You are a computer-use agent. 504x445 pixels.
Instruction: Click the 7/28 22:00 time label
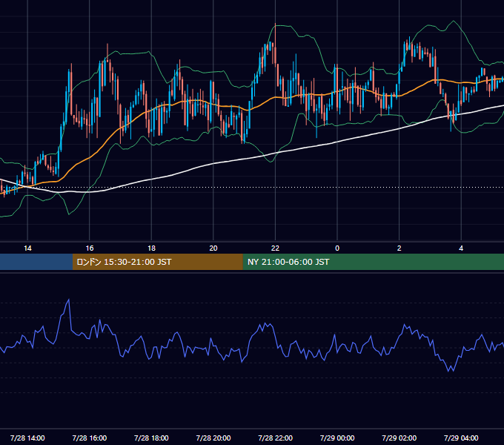pos(276,438)
